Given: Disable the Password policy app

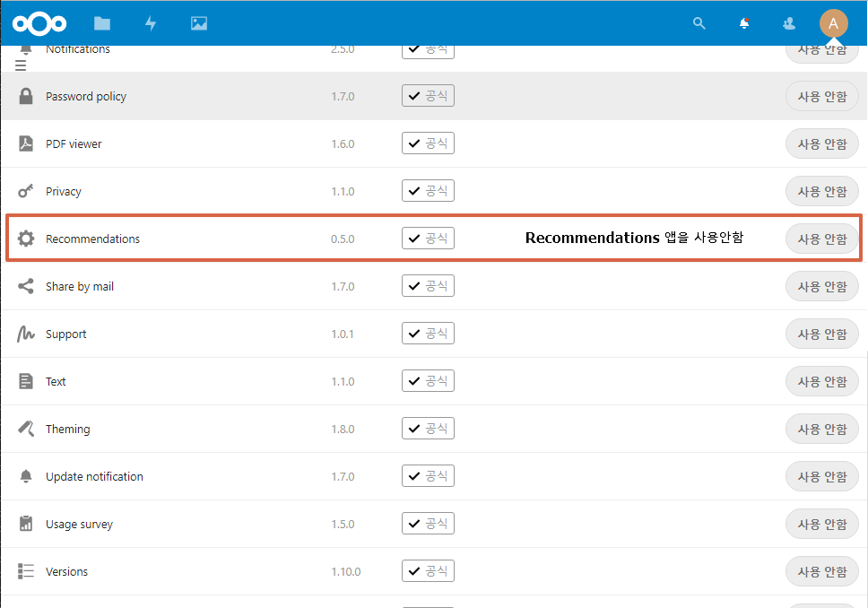Looking at the screenshot, I should pos(822,96).
